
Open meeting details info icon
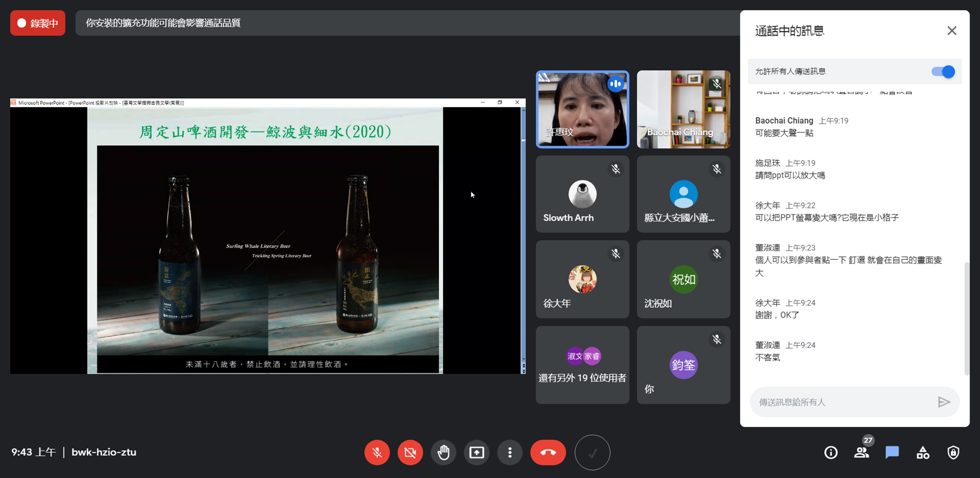[x=831, y=452]
